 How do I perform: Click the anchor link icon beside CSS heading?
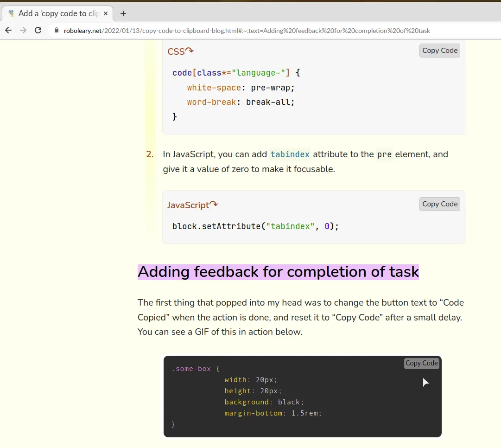(x=189, y=50)
